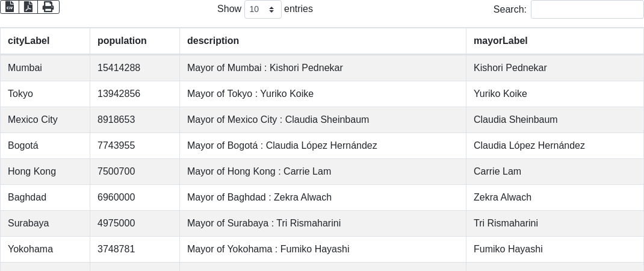Click the Hong Kong city cell
Image resolution: width=644 pixels, height=271 pixels.
click(32, 172)
